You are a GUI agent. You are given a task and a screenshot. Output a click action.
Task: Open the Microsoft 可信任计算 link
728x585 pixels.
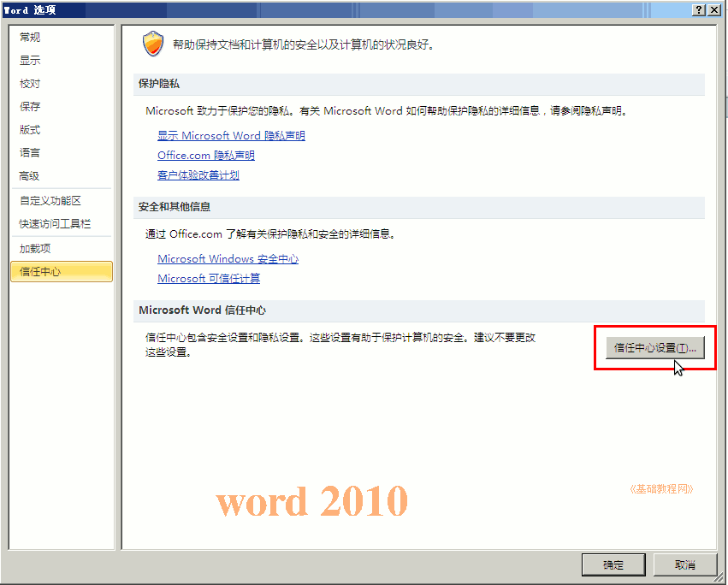[209, 278]
